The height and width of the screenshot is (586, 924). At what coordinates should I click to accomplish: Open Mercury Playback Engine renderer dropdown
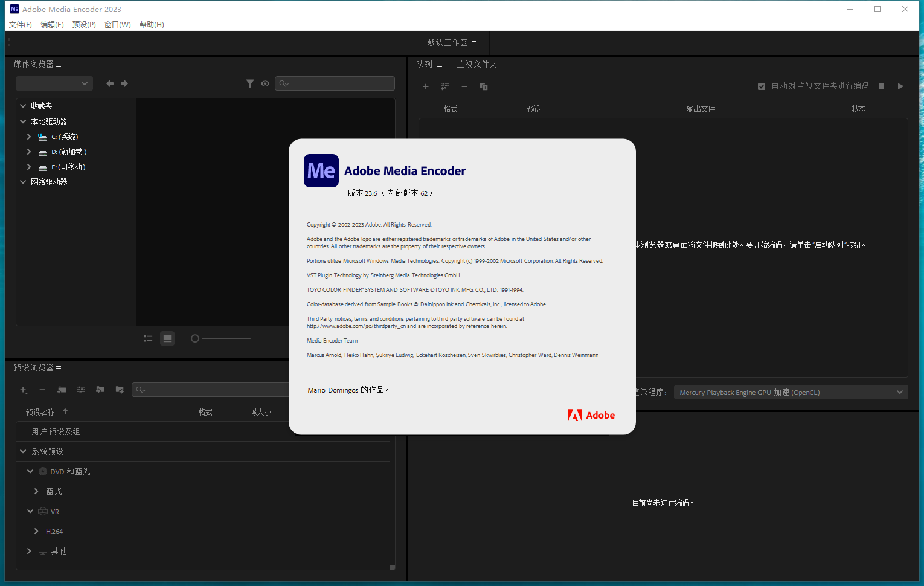coord(791,393)
